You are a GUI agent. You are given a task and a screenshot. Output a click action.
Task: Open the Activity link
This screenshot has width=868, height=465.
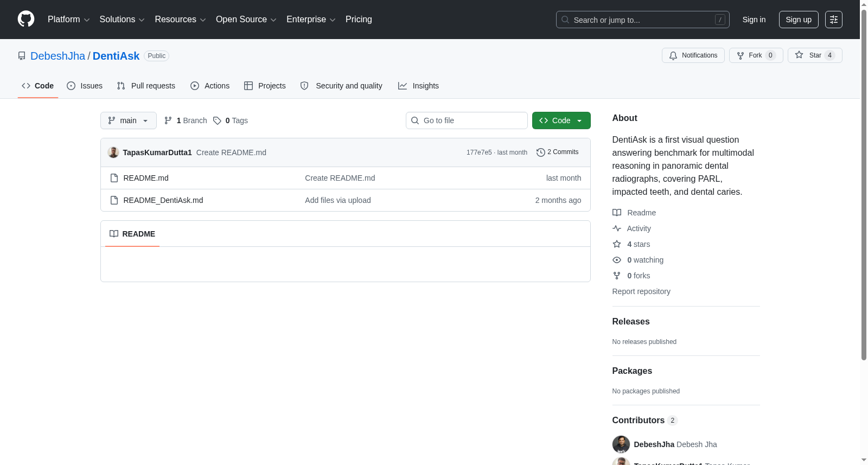click(631, 228)
